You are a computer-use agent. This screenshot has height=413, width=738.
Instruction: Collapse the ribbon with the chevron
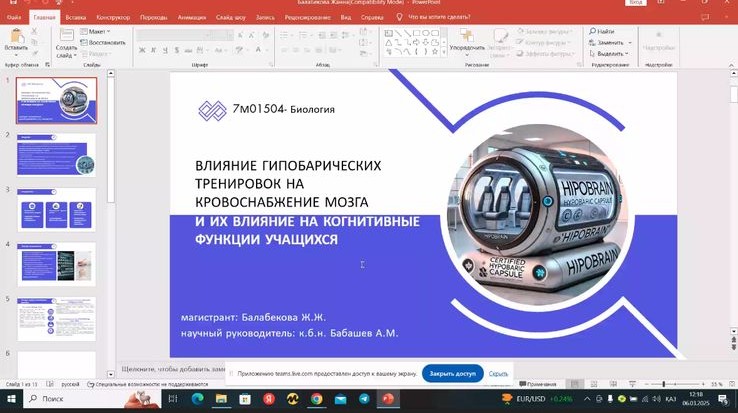point(731,65)
